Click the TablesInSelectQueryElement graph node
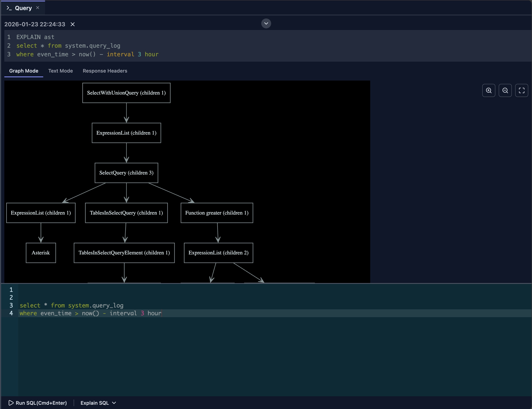Image resolution: width=532 pixels, height=409 pixels. (124, 253)
